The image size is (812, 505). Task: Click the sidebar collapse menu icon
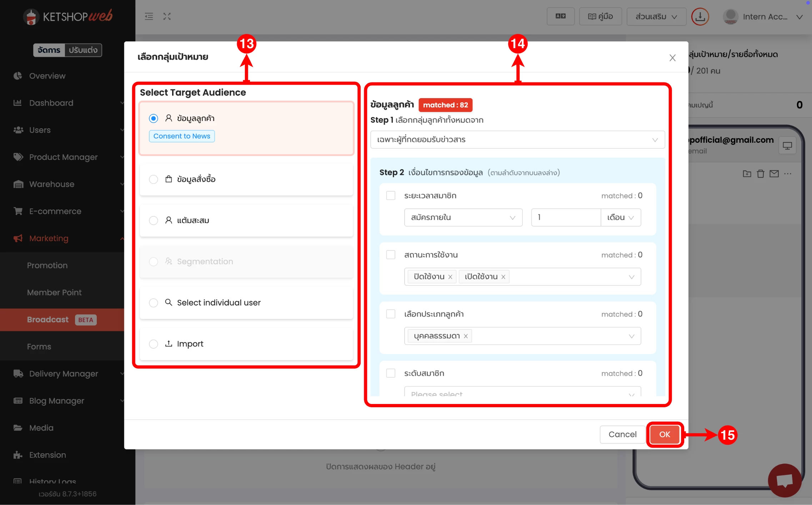click(149, 16)
